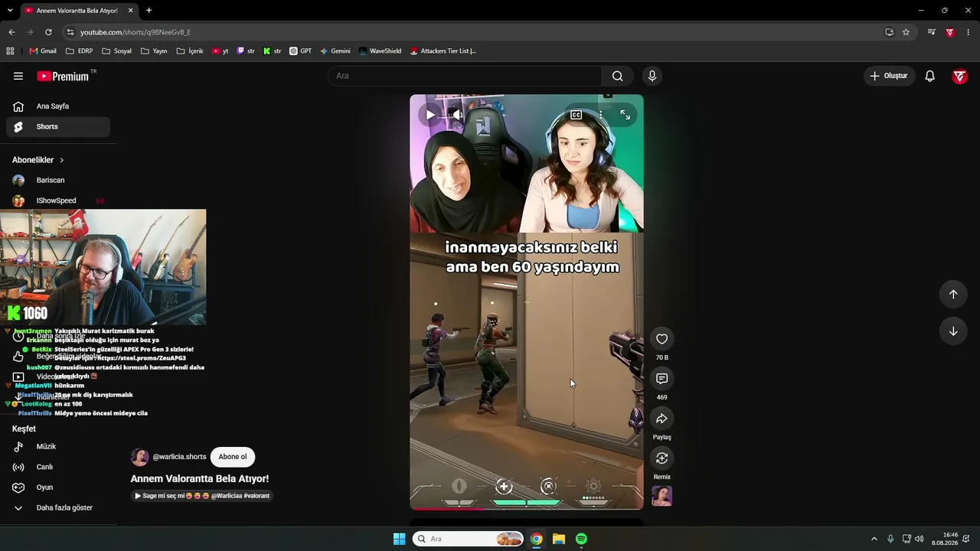This screenshot has height=551, width=980.
Task: Open Oyun gaming in the sidebar
Action: [x=58, y=487]
